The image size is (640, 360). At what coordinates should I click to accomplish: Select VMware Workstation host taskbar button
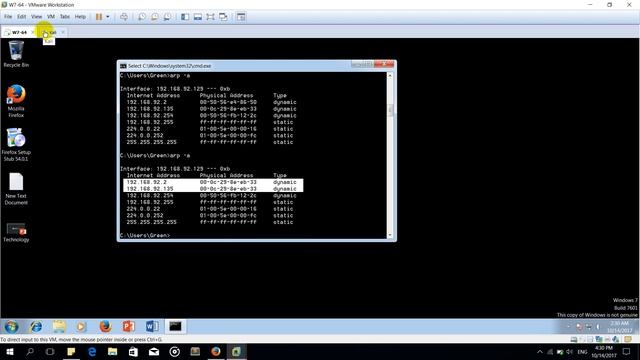coord(237,351)
